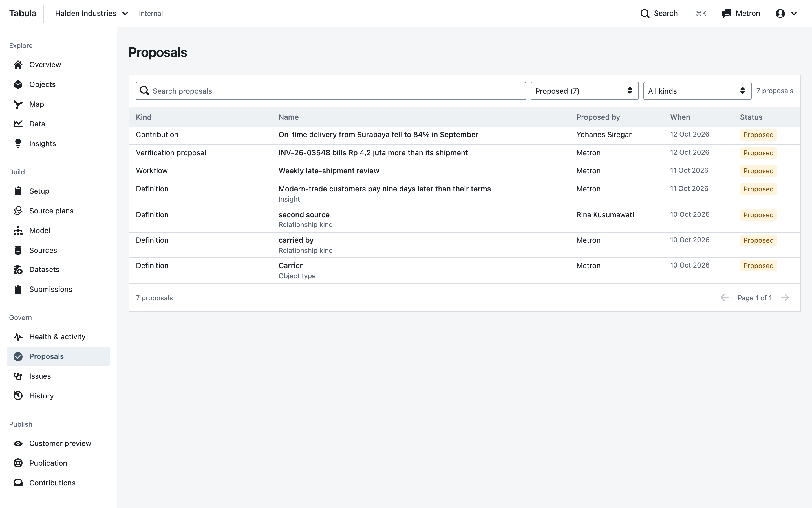
Task: Click the Insights lightbulb icon
Action: (x=18, y=144)
